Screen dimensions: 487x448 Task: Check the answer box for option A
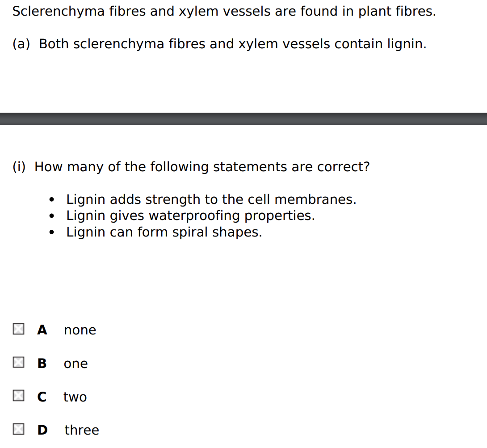pos(18,330)
